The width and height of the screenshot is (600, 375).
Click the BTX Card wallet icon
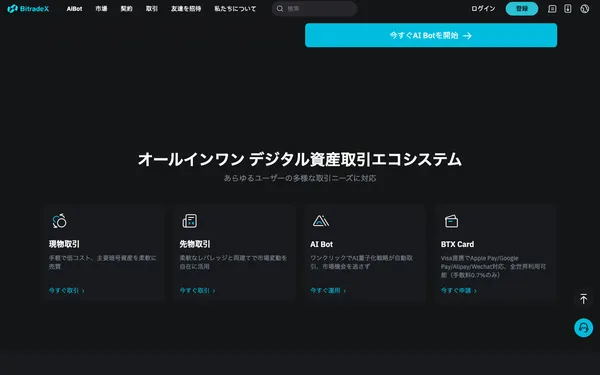(x=451, y=221)
